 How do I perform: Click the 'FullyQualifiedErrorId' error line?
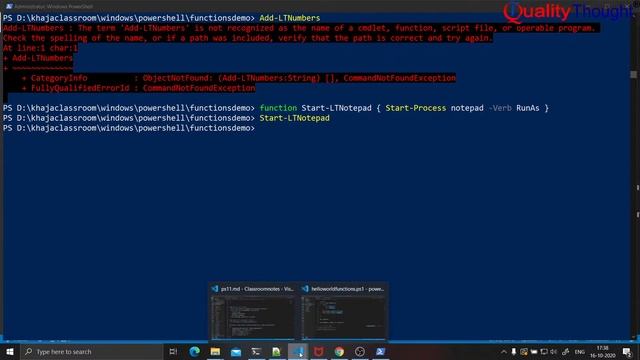[139, 88]
